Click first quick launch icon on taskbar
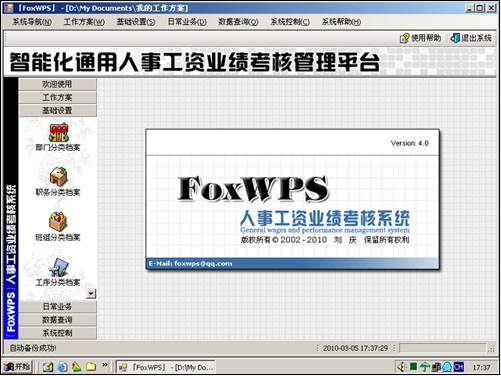Screen dimensions: 501x376 [x=48, y=367]
